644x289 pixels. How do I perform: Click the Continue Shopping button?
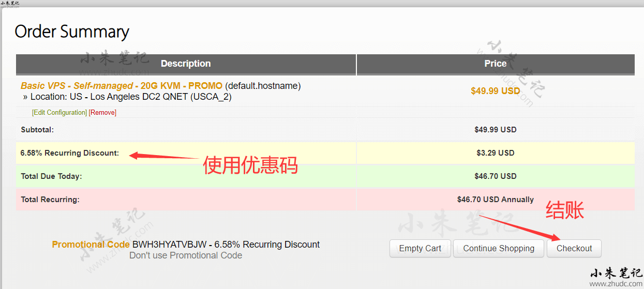tap(498, 249)
